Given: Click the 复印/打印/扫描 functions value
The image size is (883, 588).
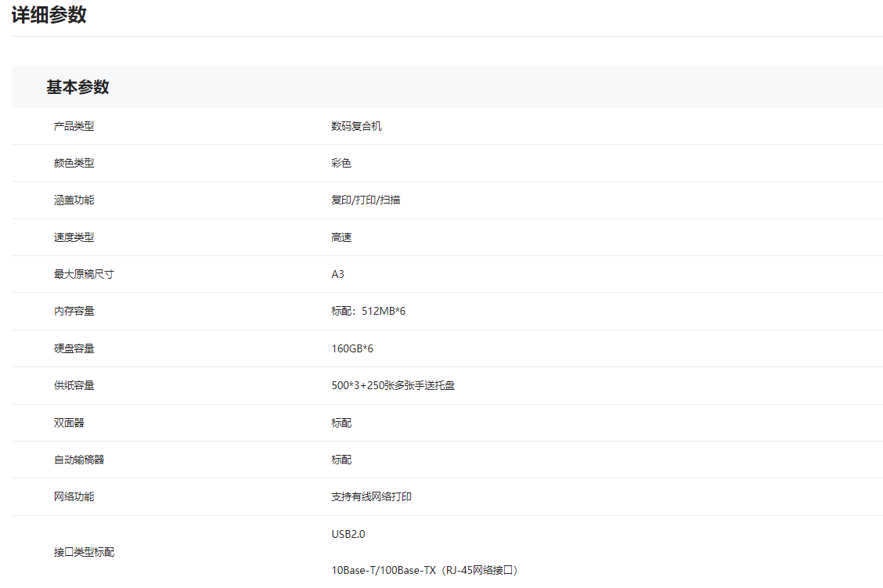Looking at the screenshot, I should tap(366, 200).
